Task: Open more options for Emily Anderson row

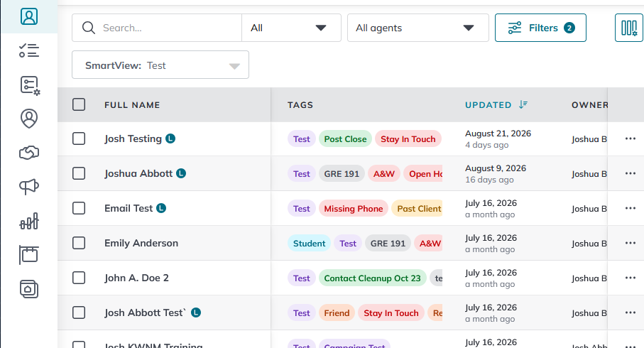Action: (631, 243)
